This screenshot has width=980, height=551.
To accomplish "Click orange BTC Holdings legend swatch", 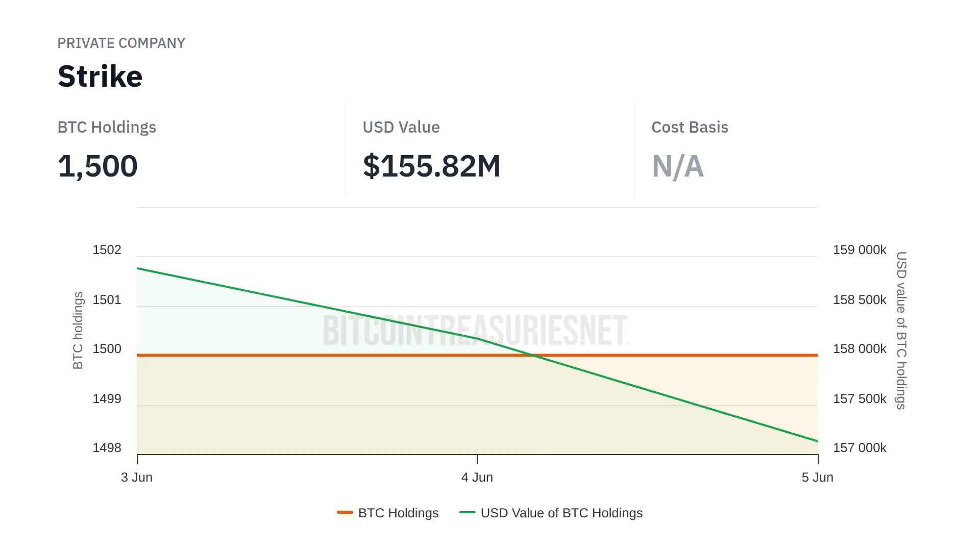I will click(x=345, y=512).
